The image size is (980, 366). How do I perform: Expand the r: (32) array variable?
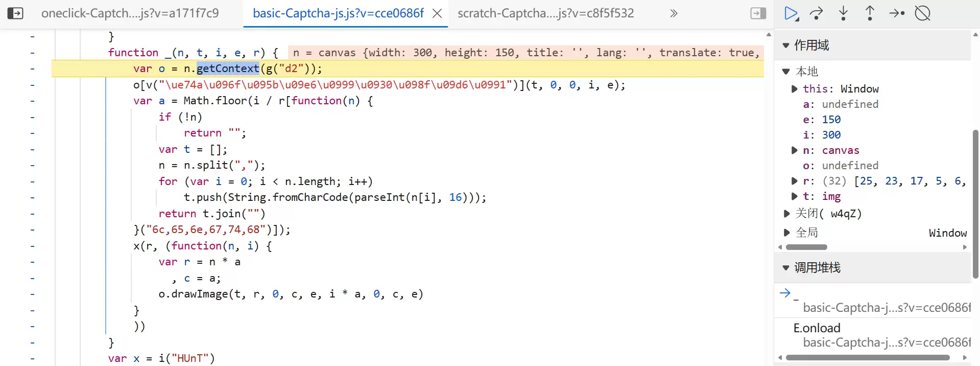pos(794,181)
